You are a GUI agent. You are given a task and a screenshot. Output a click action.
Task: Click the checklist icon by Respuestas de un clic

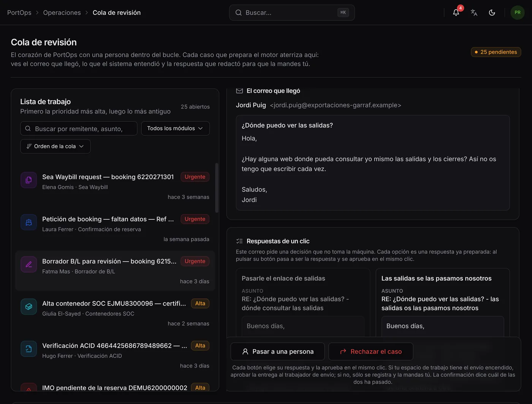coord(239,241)
